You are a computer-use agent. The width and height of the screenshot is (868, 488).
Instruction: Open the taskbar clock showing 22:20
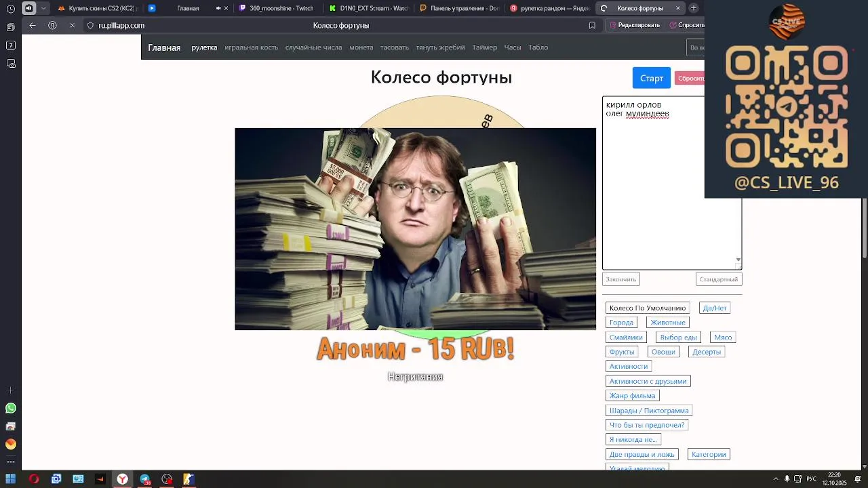tap(834, 479)
